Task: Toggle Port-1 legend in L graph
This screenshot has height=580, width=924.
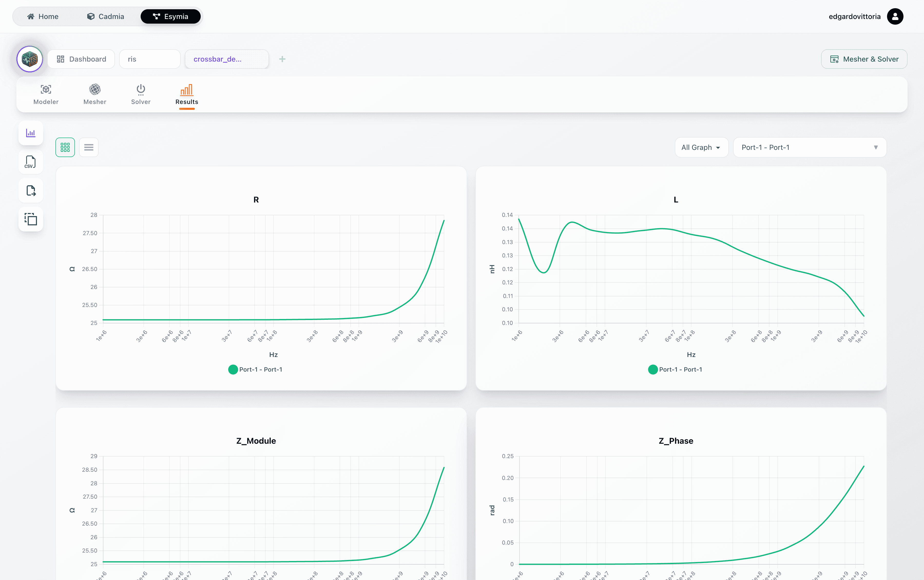Action: (x=675, y=369)
